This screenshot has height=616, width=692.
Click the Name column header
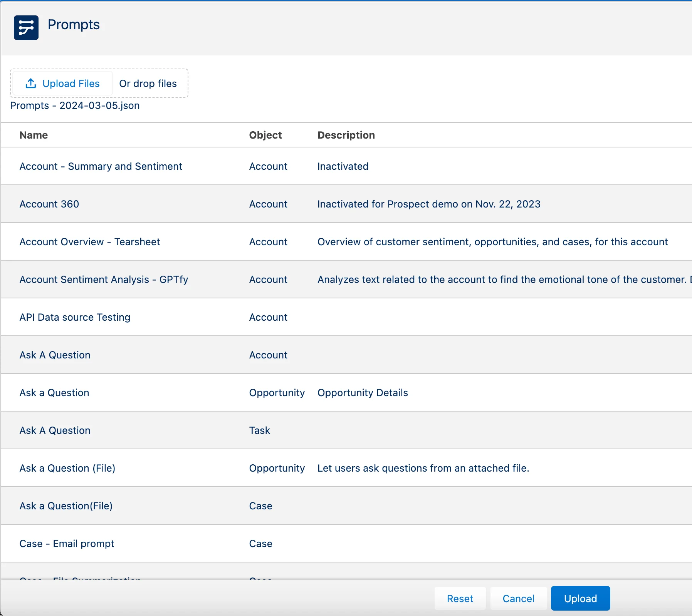click(x=34, y=135)
